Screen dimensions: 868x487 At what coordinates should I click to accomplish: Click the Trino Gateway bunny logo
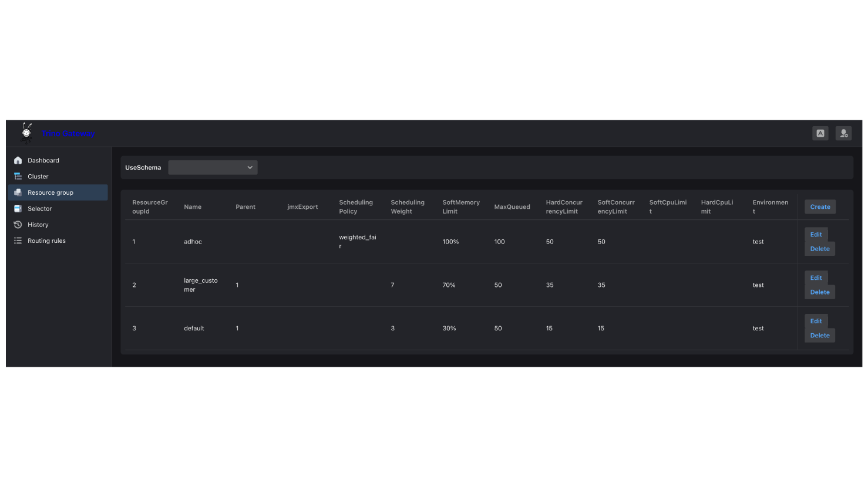coord(26,133)
